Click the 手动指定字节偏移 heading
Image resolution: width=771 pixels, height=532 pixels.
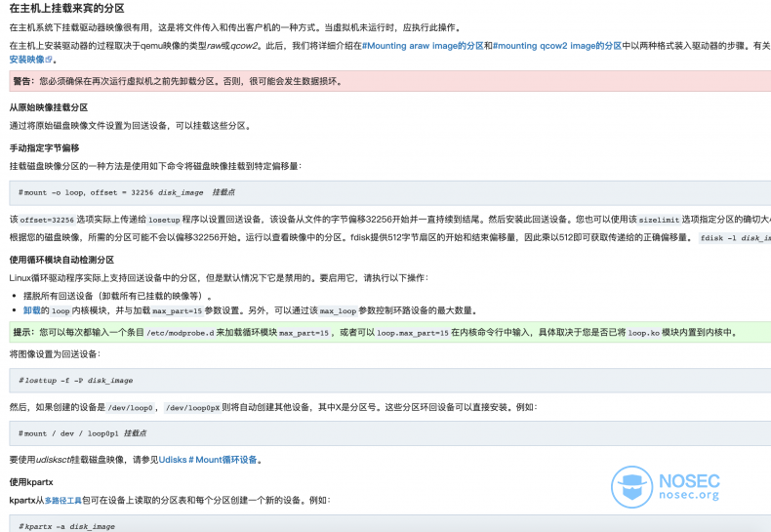click(44, 147)
